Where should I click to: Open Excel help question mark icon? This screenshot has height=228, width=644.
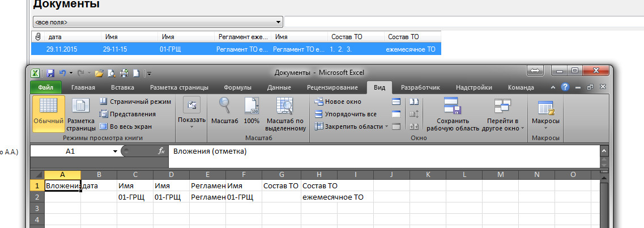(x=564, y=87)
